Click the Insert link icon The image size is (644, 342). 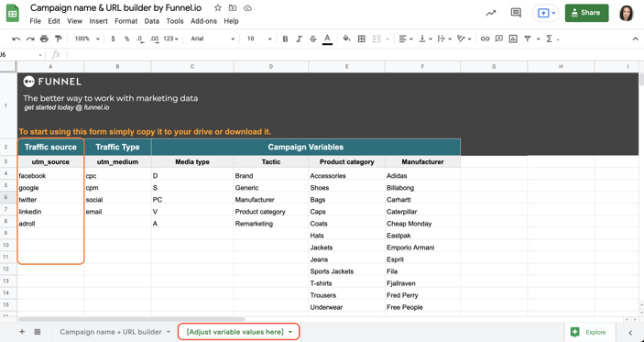click(x=485, y=39)
